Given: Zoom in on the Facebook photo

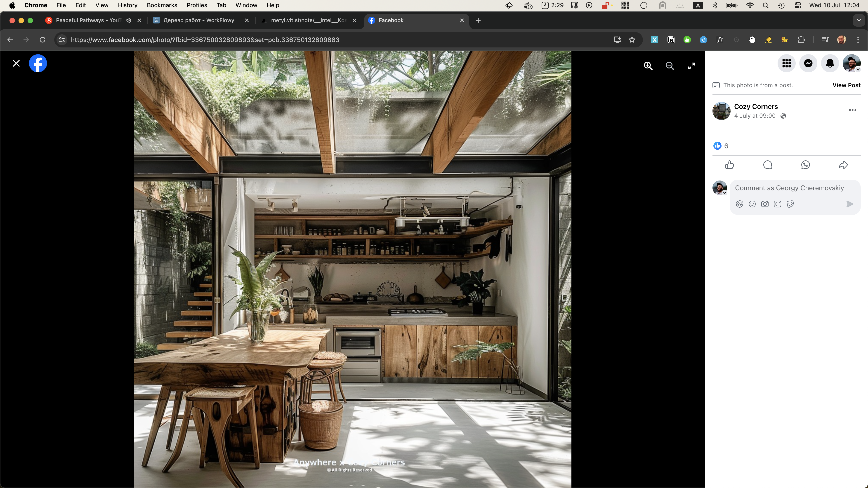Looking at the screenshot, I should coord(648,66).
